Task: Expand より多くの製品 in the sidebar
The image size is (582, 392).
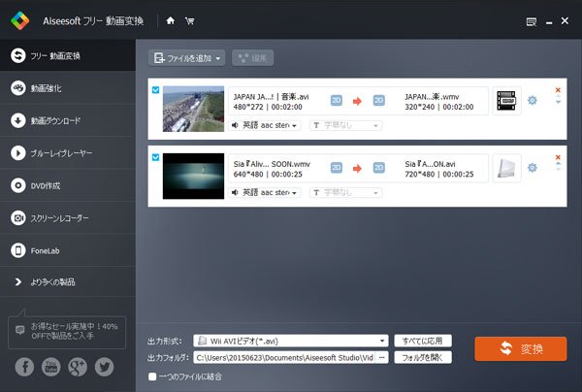Action: click(x=68, y=282)
